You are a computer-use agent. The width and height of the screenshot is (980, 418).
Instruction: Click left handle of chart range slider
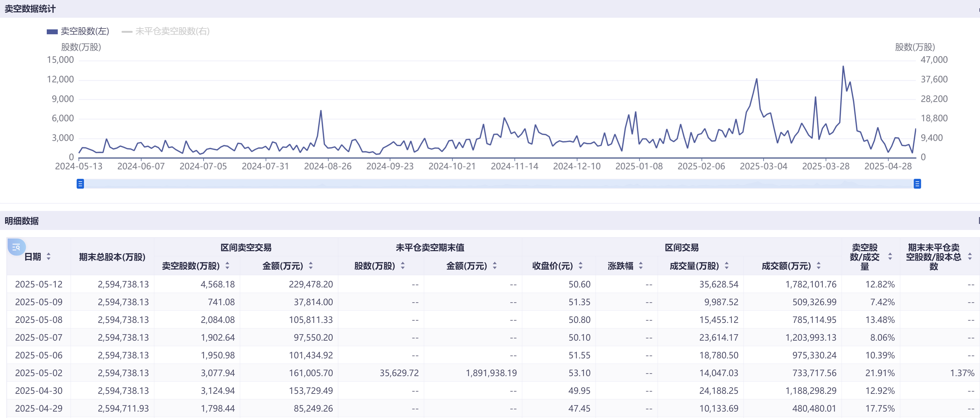[80, 184]
